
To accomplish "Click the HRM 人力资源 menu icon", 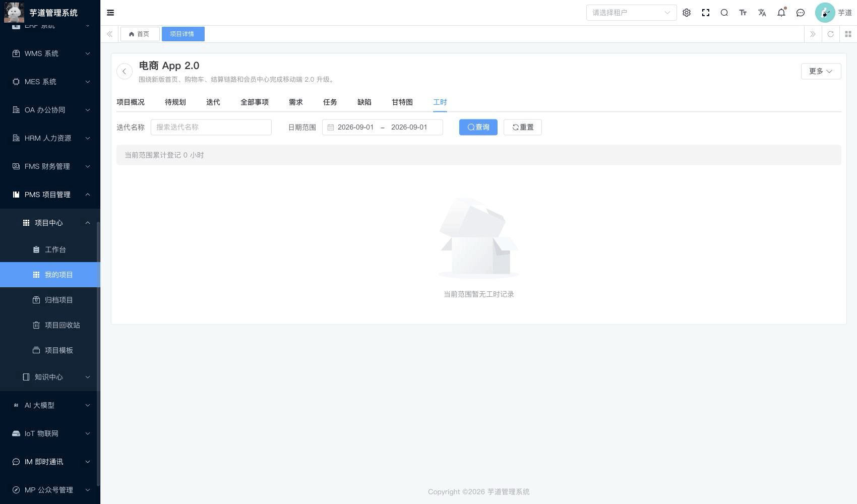I will [x=16, y=138].
